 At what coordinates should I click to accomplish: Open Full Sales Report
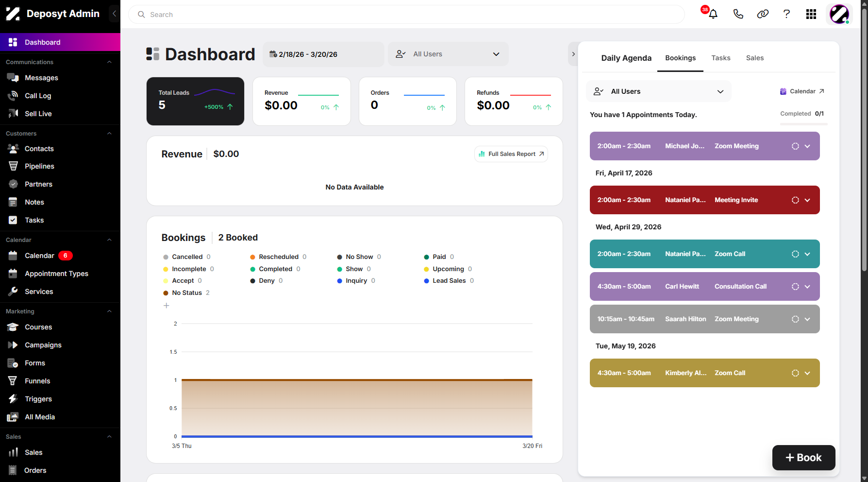click(511, 154)
